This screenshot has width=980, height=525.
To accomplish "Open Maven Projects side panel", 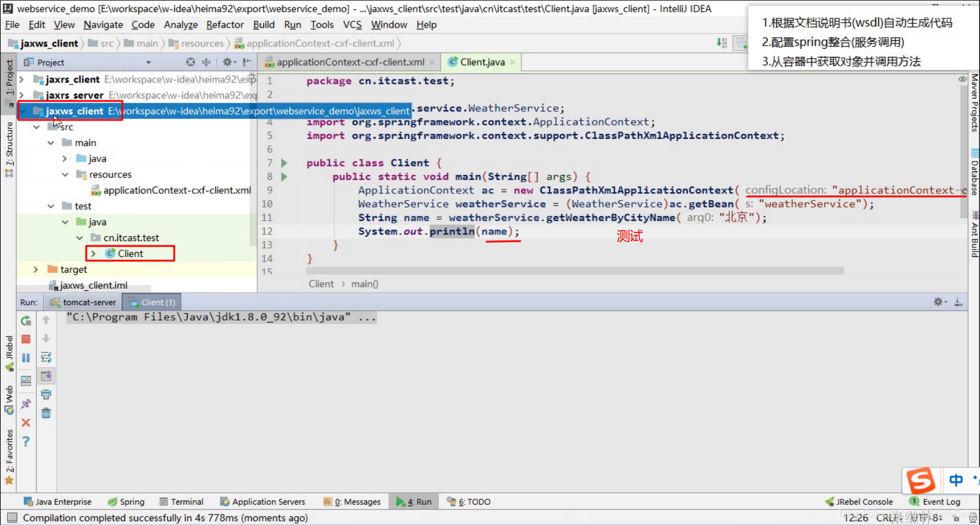I will (974, 103).
